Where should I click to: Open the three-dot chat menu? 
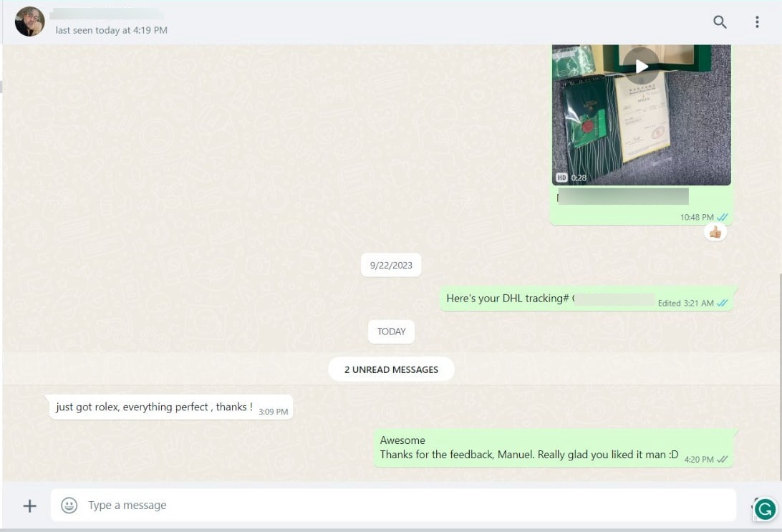[757, 22]
